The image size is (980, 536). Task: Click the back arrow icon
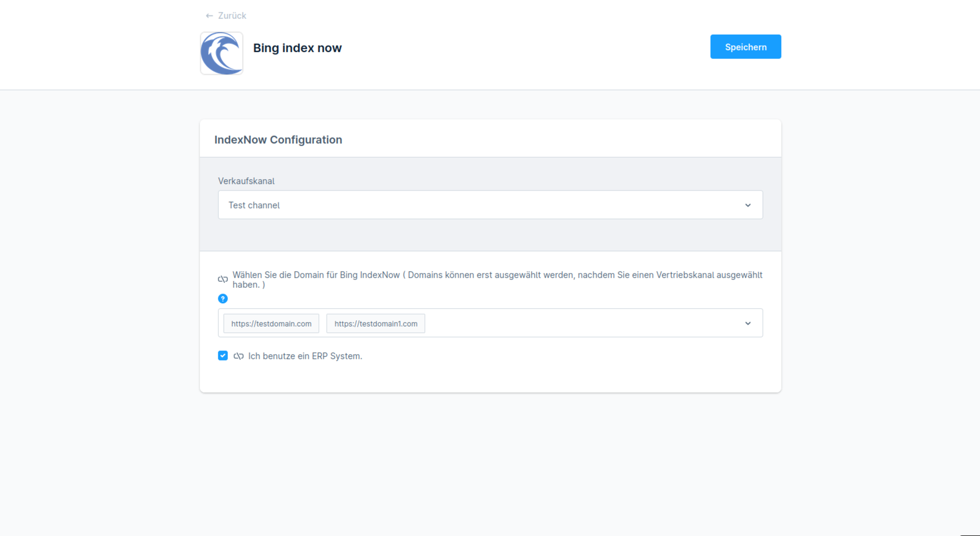(209, 16)
